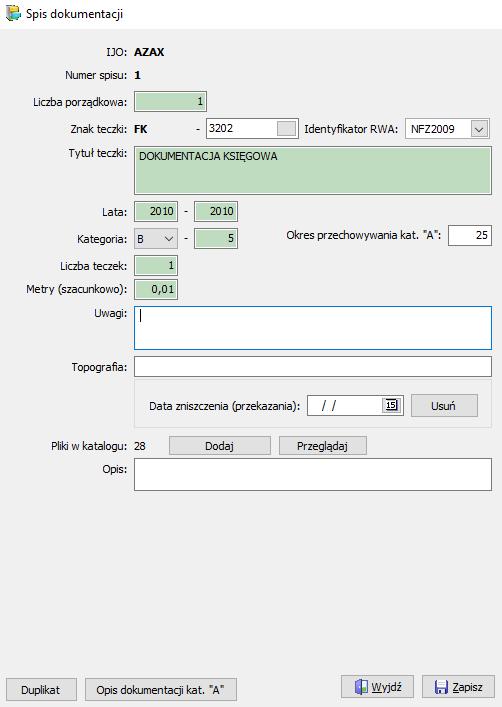This screenshot has height=707, width=502.
Task: Exit the form using Wyjdź button
Action: [377, 687]
